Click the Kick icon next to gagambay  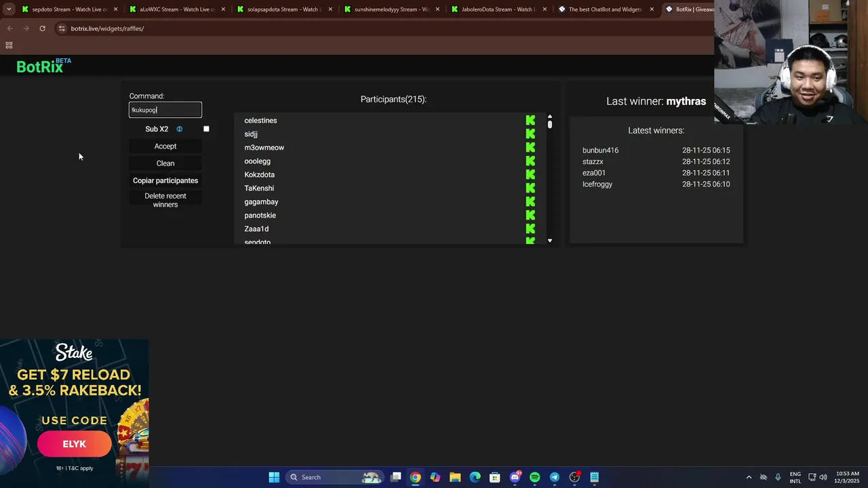[x=530, y=202]
